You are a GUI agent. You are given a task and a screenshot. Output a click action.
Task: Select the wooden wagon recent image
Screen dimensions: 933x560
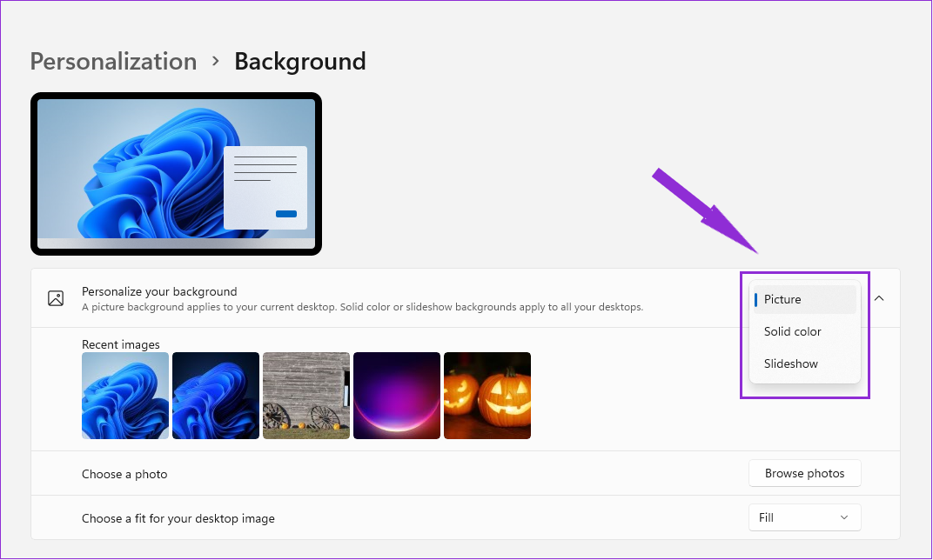305,396
